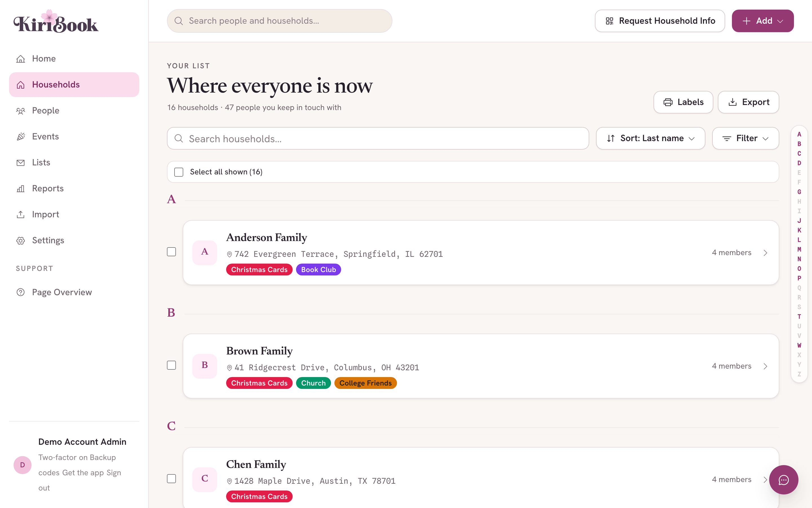Open the chat support bubble

click(784, 480)
